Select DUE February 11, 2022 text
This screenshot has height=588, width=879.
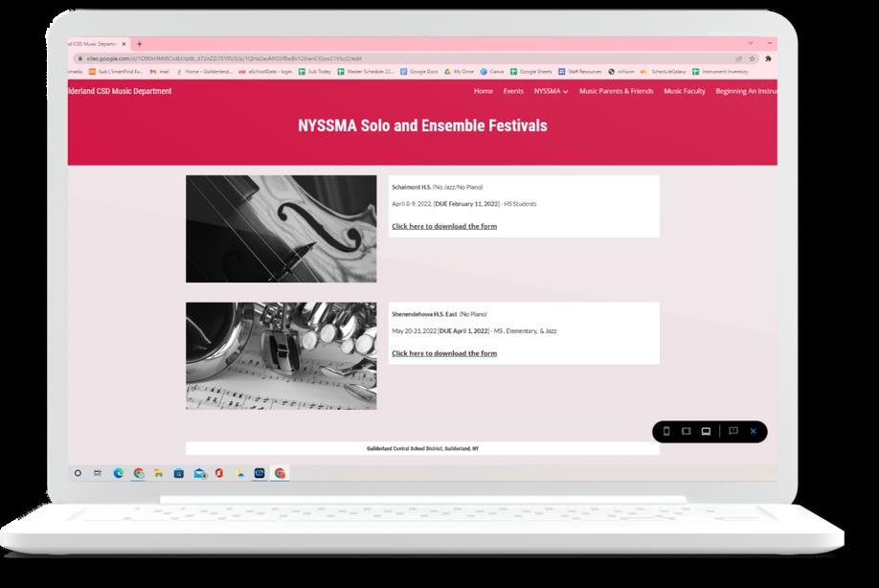click(x=466, y=204)
